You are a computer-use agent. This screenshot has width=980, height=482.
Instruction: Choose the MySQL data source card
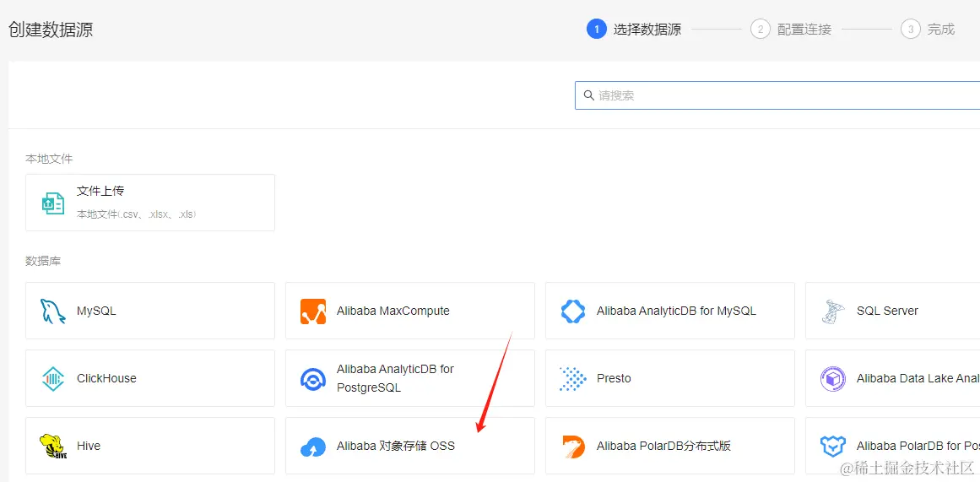[150, 311]
